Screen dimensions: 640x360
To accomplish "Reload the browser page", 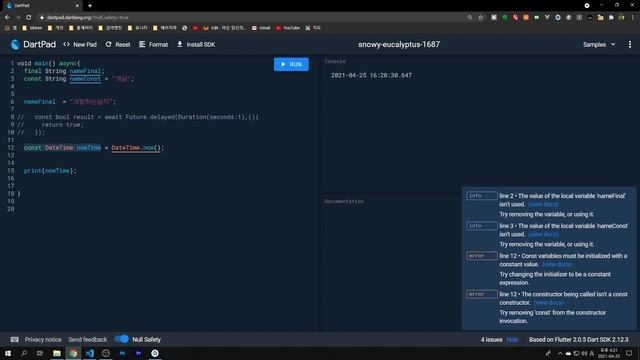I will pyautogui.click(x=29, y=18).
